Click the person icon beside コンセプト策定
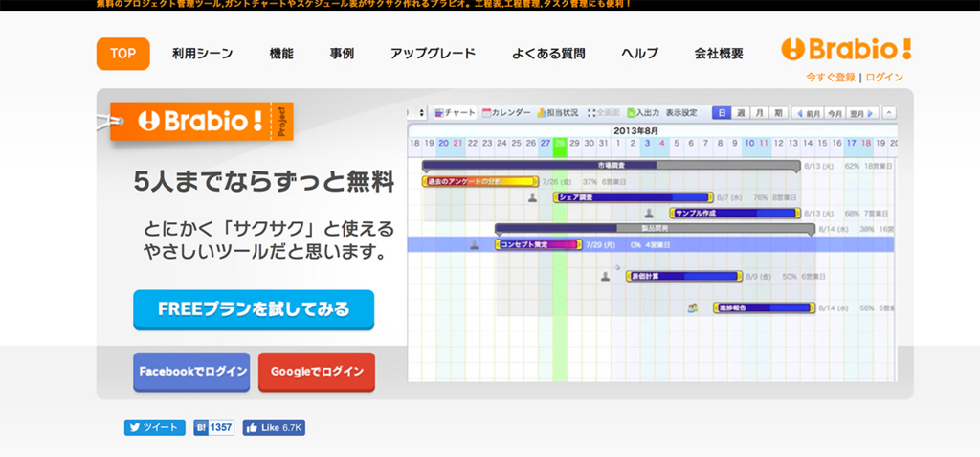Image resolution: width=980 pixels, height=457 pixels. tap(475, 244)
